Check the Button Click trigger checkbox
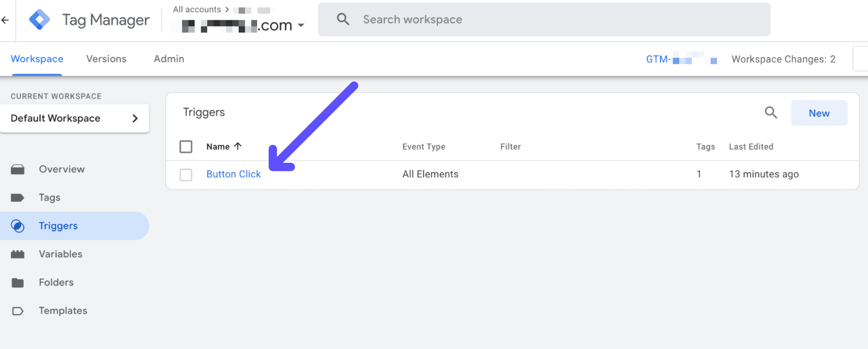This screenshot has width=868, height=349. [x=186, y=174]
